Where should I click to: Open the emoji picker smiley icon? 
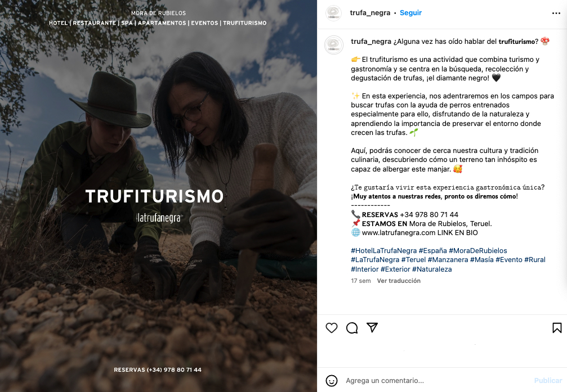[x=331, y=380]
